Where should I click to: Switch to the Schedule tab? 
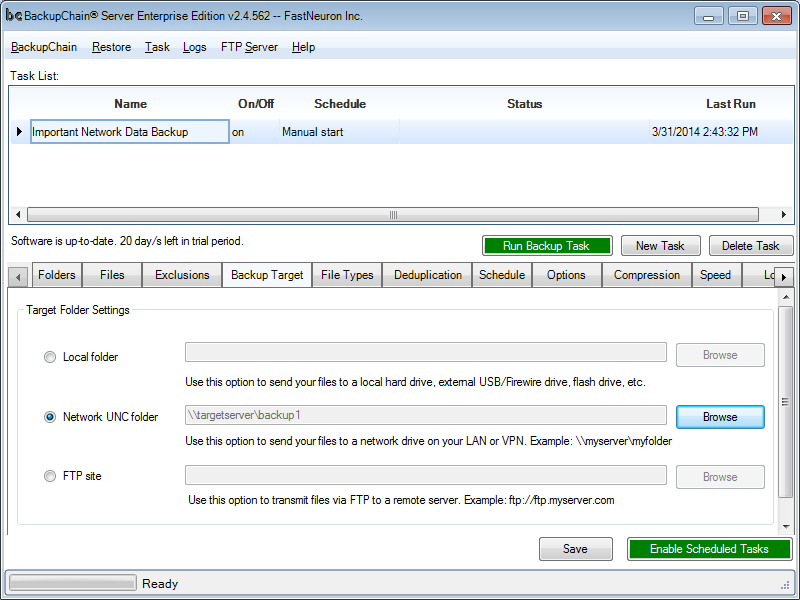[502, 275]
